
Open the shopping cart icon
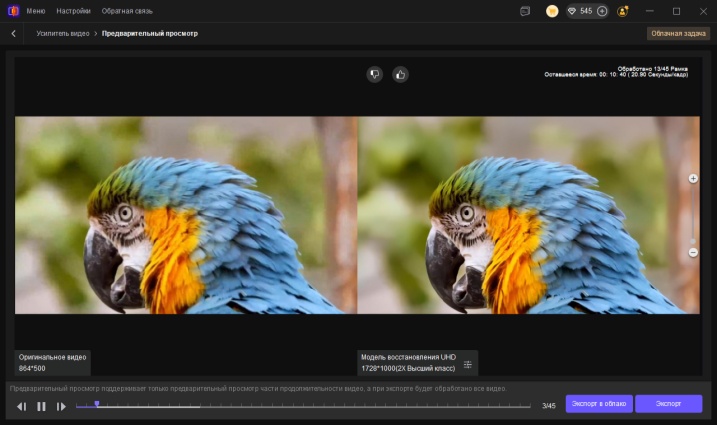552,11
